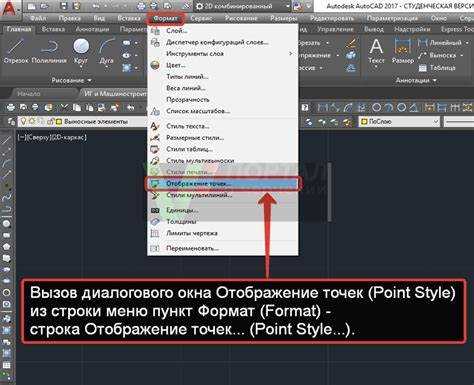Choose Стили таблиц menu entry
The width and height of the screenshot is (474, 385).
(x=223, y=149)
